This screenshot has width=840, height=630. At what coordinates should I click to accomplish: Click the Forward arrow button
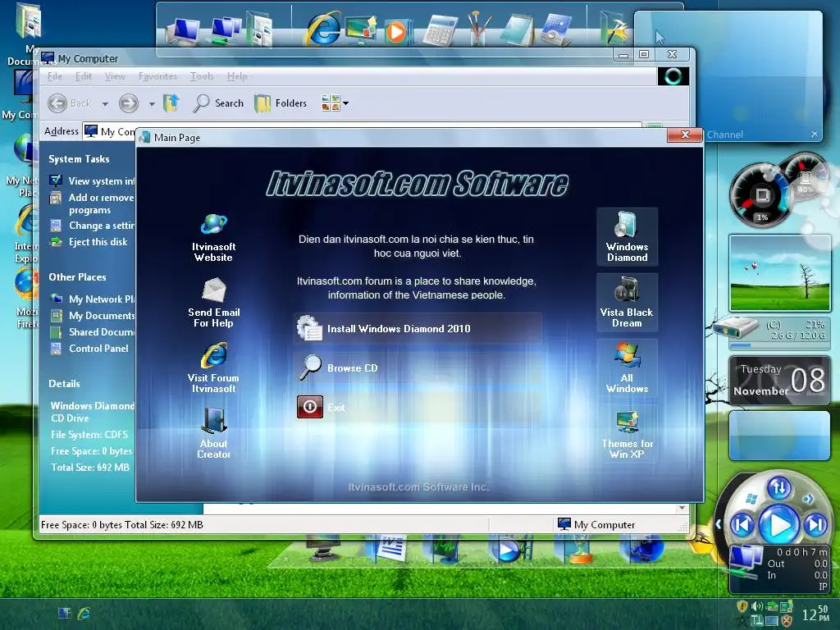click(x=129, y=103)
